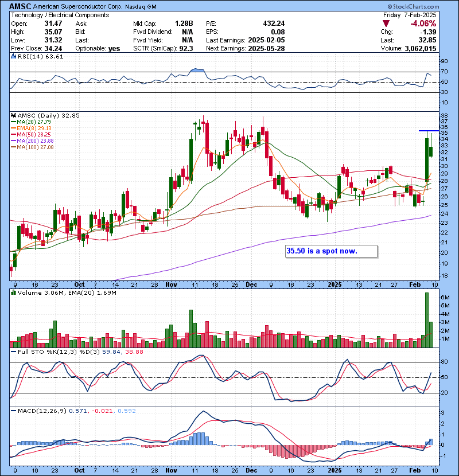Click the -4.06% percent change value

coord(423,24)
